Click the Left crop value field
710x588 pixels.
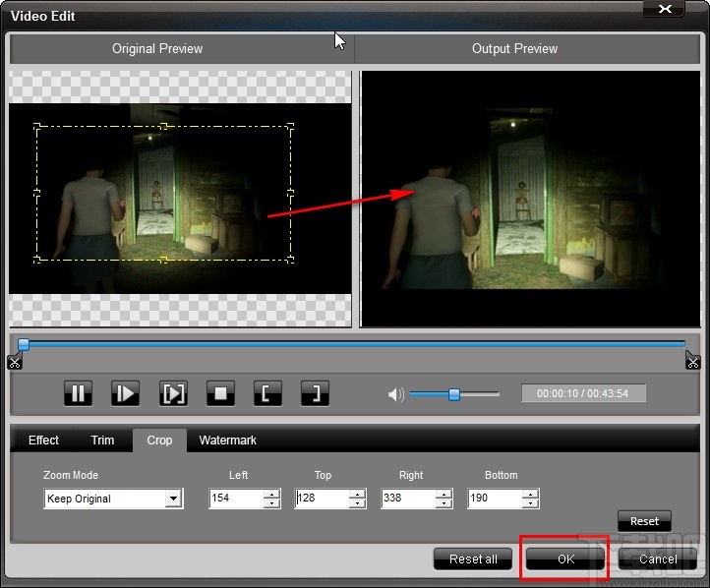pyautogui.click(x=236, y=498)
